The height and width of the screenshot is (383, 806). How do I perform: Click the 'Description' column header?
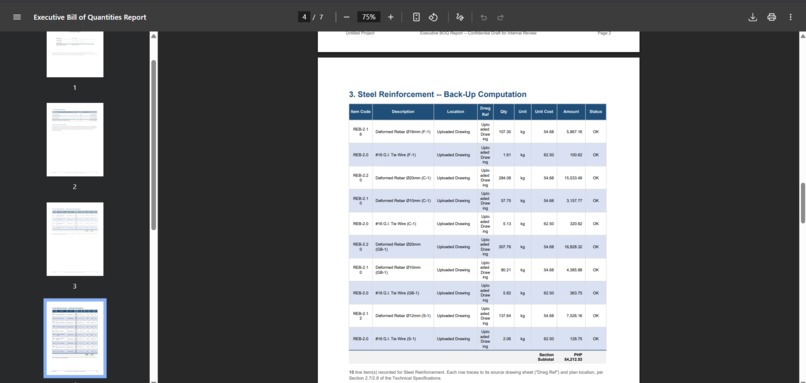403,112
